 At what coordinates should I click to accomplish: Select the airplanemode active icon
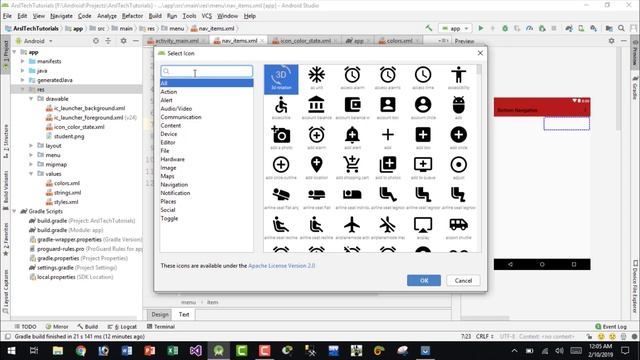352,225
